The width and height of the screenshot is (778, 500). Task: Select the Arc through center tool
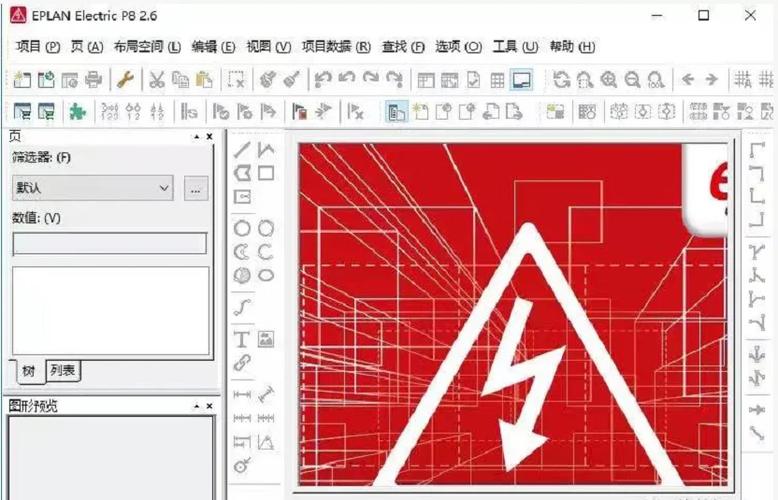click(242, 252)
